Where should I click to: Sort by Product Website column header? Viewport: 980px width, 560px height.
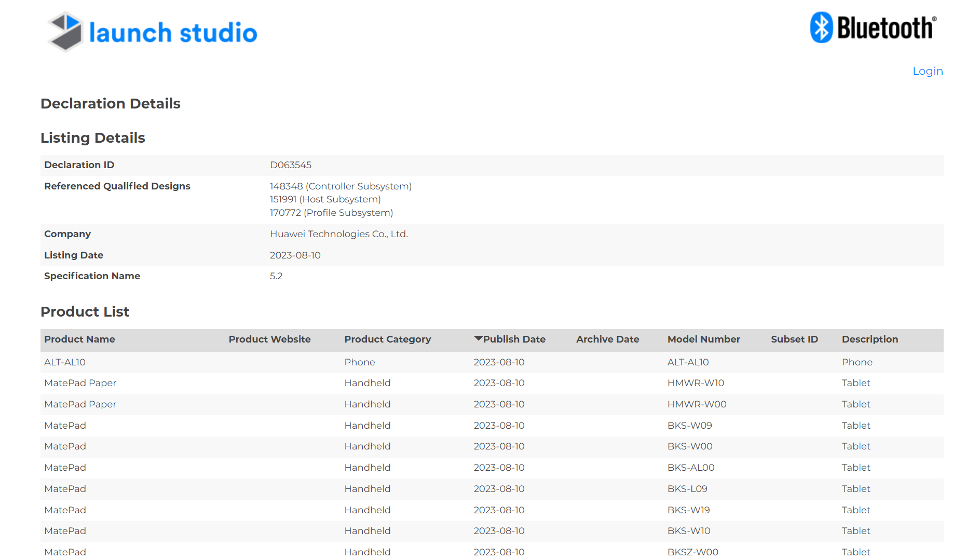click(269, 339)
